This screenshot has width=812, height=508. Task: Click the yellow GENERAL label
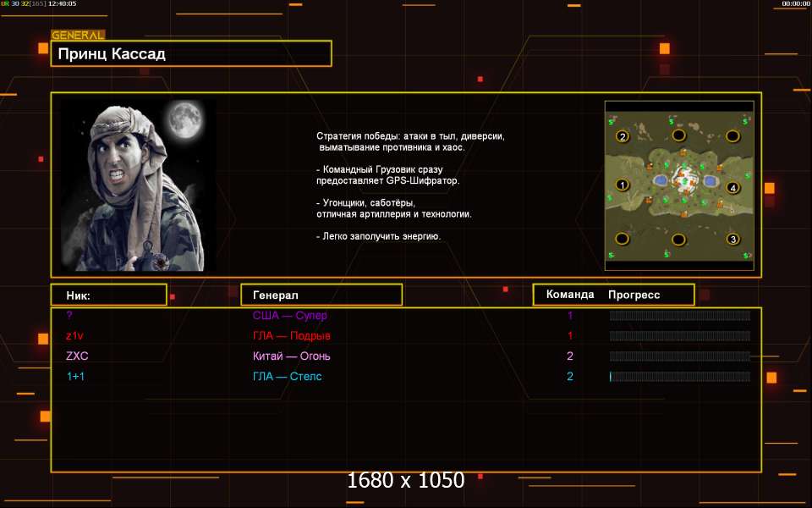pos(78,36)
